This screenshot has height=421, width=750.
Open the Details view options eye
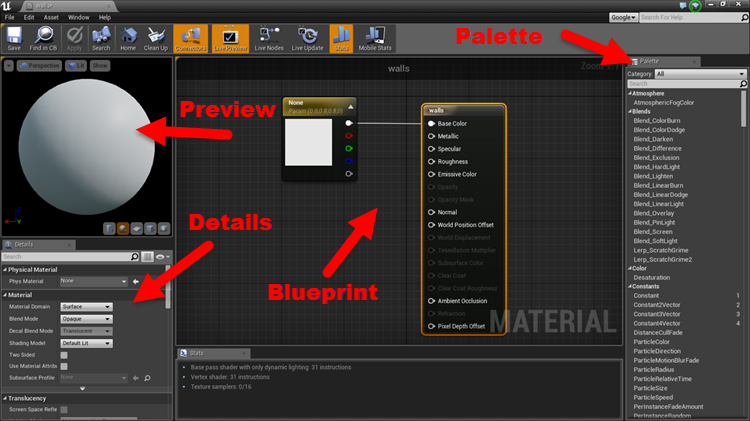162,257
